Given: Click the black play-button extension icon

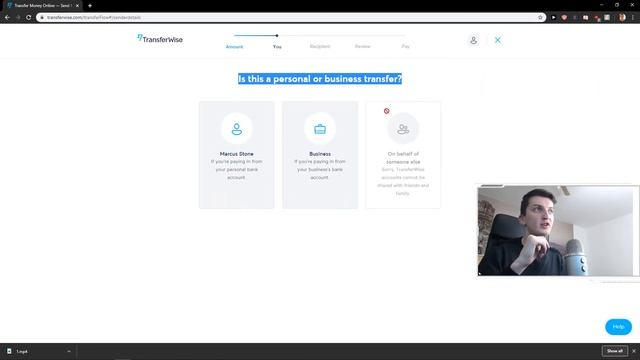Looking at the screenshot, I should tap(553, 17).
